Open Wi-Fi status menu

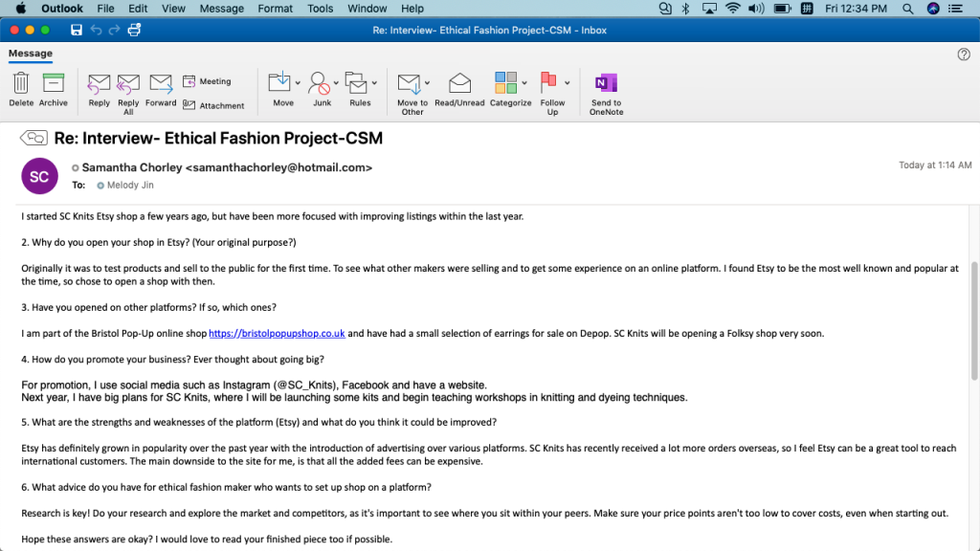[732, 9]
